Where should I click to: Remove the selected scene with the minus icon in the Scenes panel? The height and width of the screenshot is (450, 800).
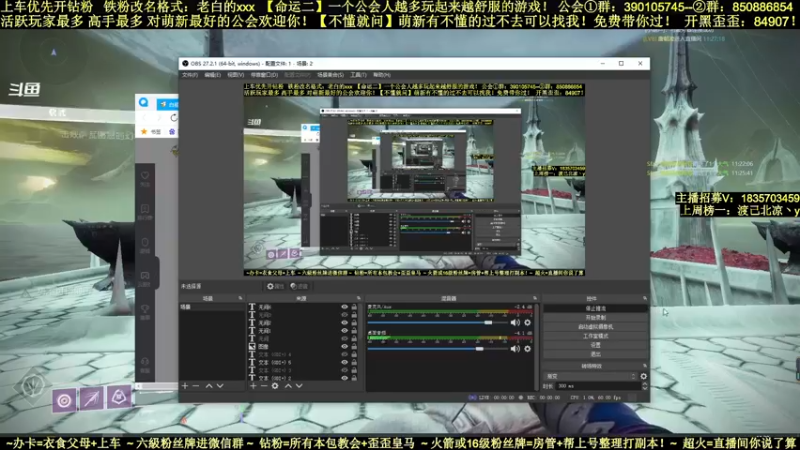(x=196, y=386)
